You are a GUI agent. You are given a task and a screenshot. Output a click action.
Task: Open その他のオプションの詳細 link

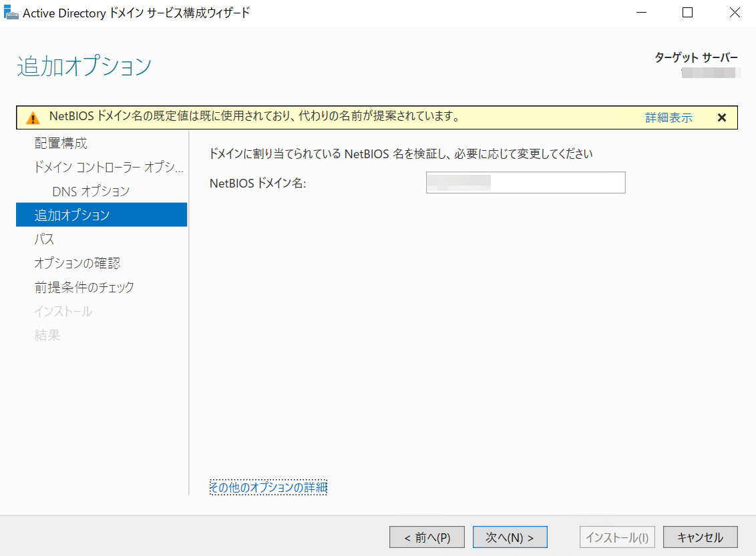pos(268,488)
